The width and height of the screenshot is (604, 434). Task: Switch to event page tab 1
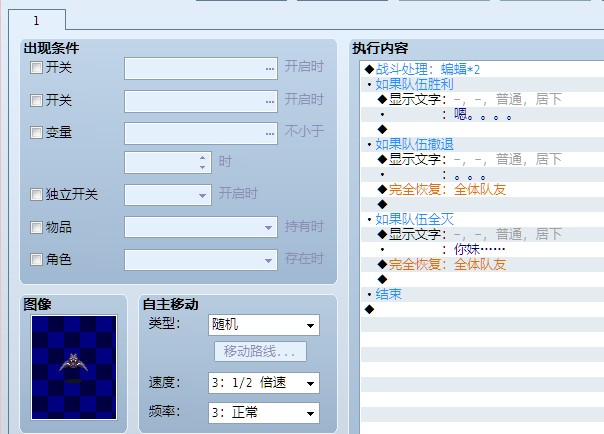point(36,19)
